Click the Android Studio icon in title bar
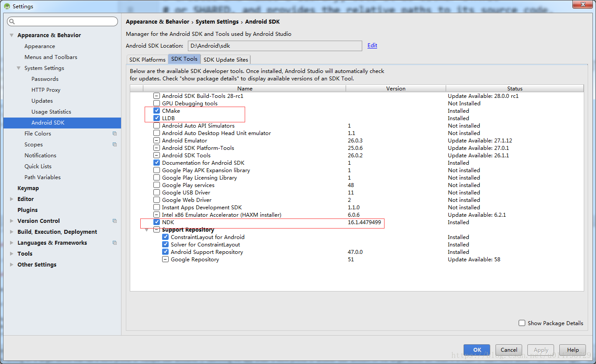 pos(7,6)
